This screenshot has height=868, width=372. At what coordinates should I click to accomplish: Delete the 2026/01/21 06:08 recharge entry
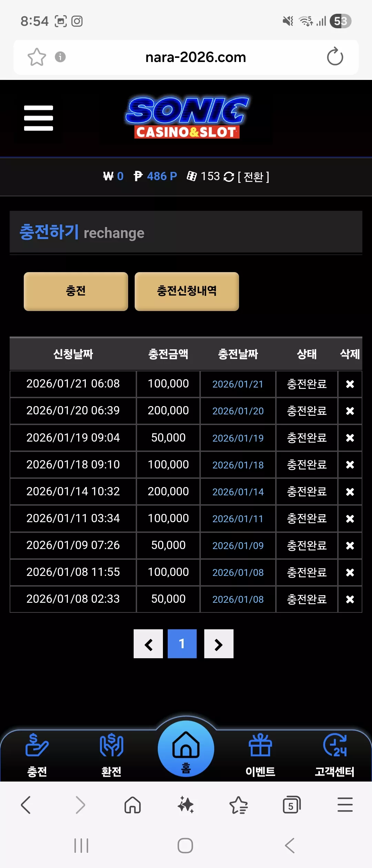coord(350,384)
